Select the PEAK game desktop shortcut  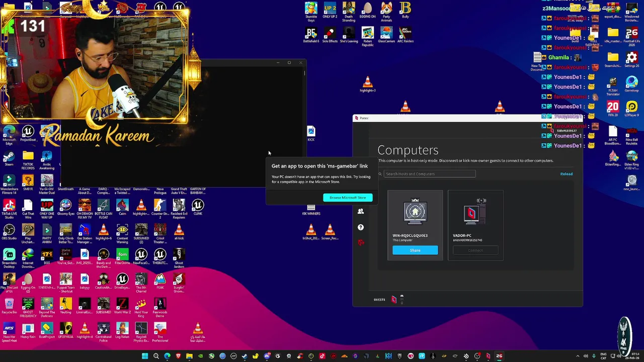(x=160, y=281)
